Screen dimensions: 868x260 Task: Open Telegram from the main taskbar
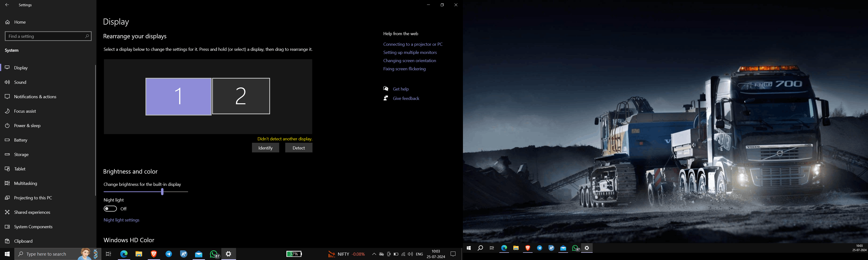[x=169, y=254]
